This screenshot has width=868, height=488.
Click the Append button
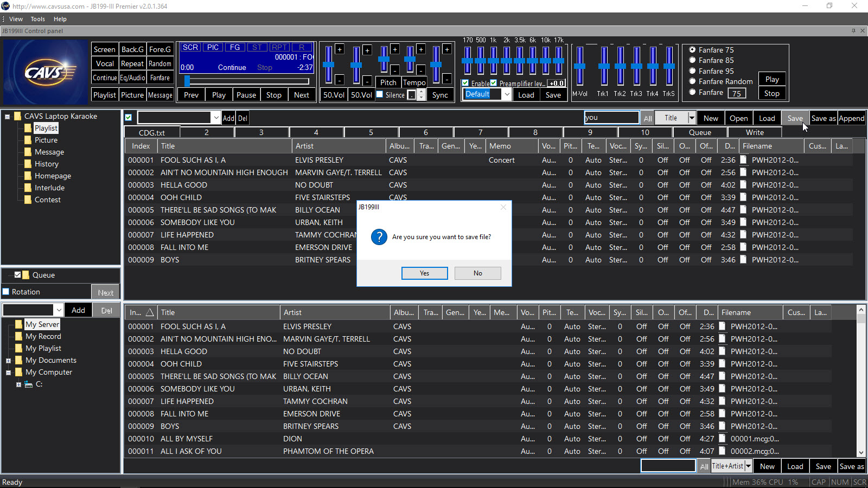pyautogui.click(x=852, y=118)
